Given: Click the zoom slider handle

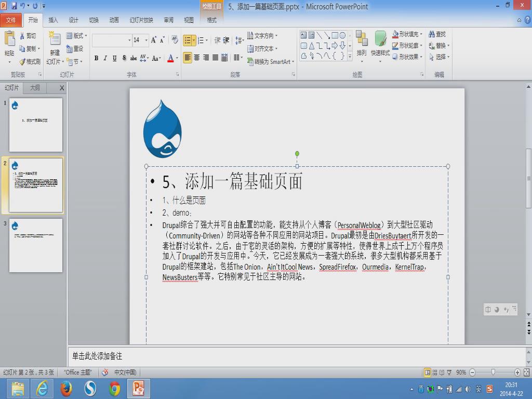Looking at the screenshot, I should (x=494, y=372).
